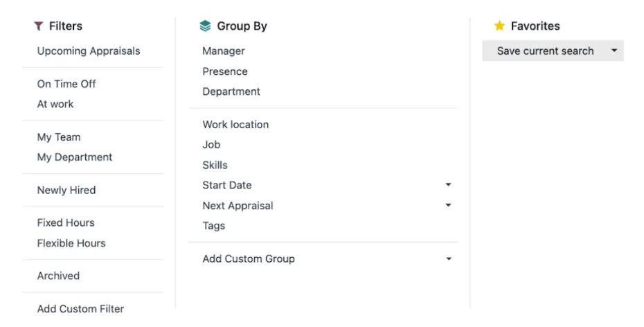Click the Favorites star icon
Screen dimensions: 644x327
tap(499, 26)
